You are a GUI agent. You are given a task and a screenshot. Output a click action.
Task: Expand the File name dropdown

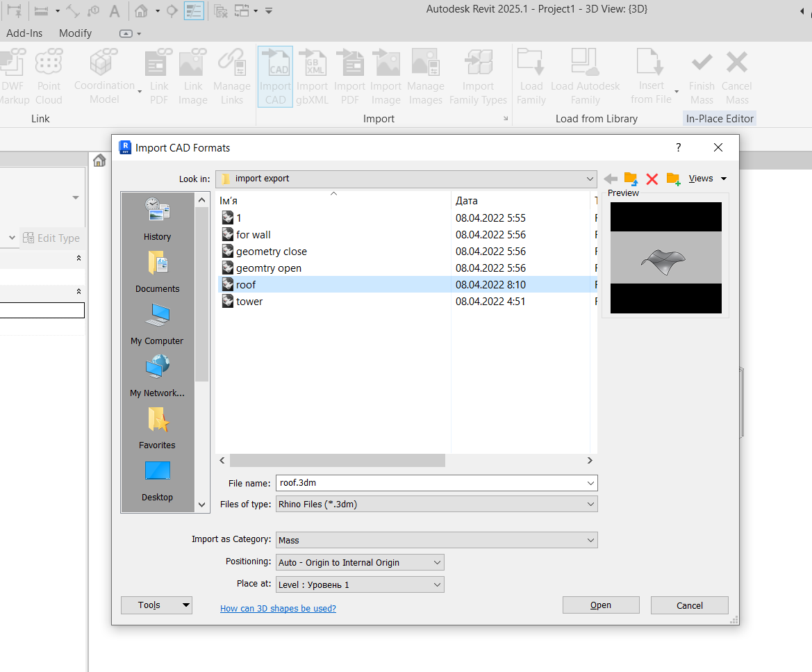590,483
